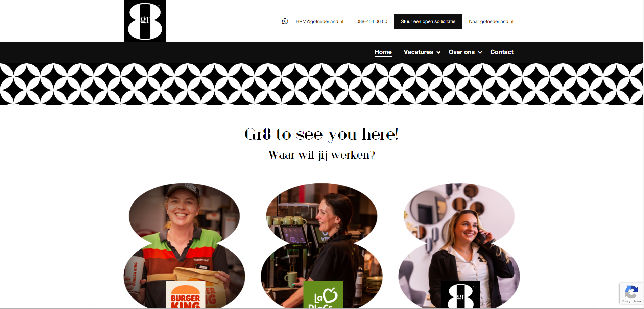644x309 pixels.
Task: Select the Gr8 logo badge on office photo
Action: pyautogui.click(x=460, y=294)
